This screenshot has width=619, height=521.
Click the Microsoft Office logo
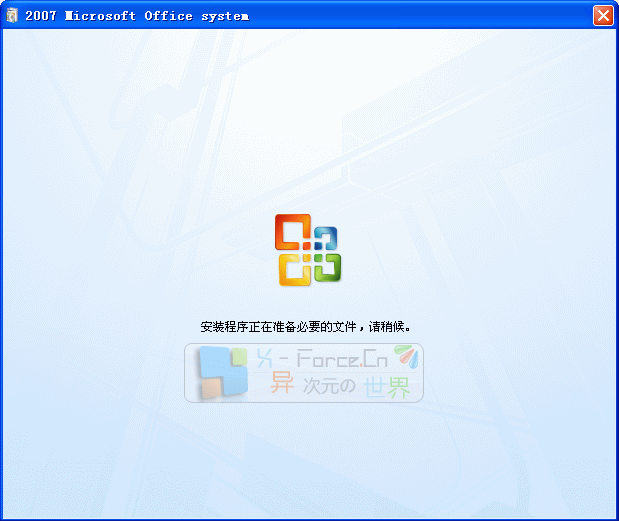click(x=308, y=250)
